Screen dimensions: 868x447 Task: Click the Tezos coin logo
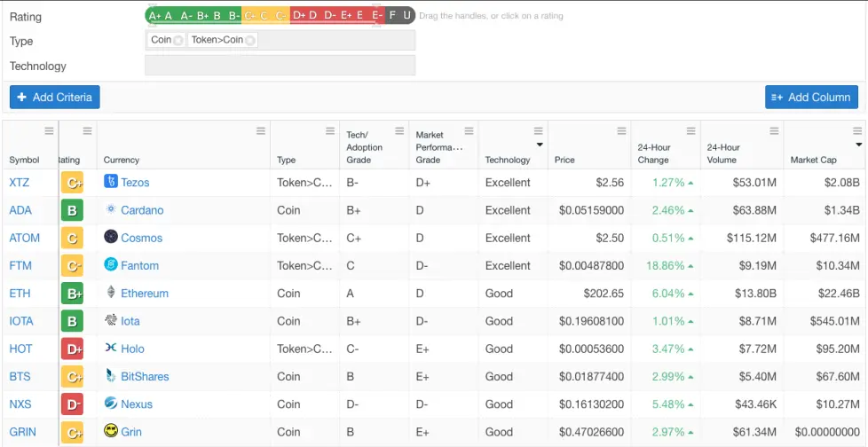pyautogui.click(x=111, y=182)
